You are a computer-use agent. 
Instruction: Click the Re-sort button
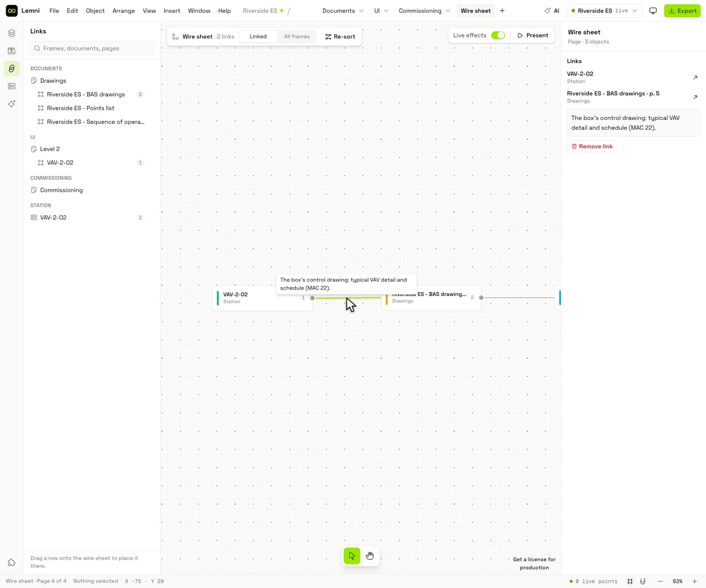coord(340,37)
